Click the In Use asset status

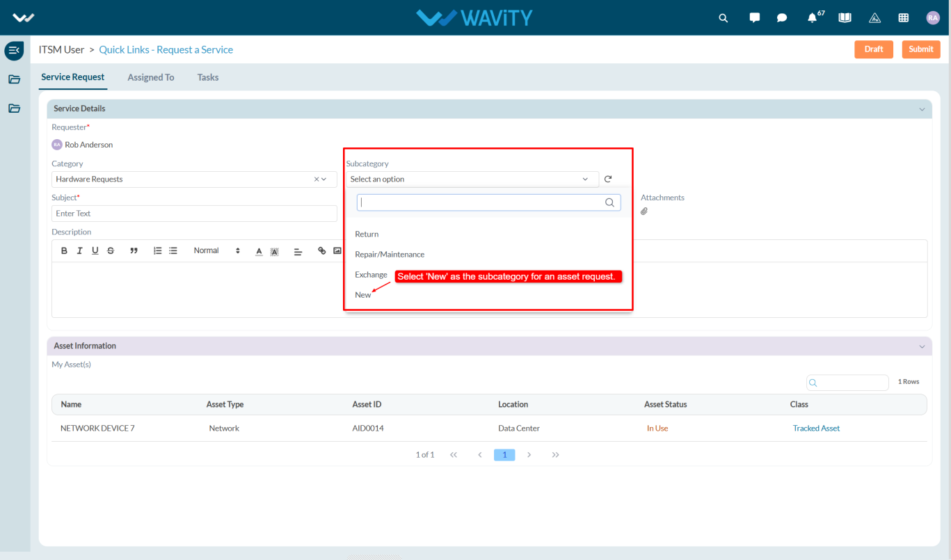[657, 429]
